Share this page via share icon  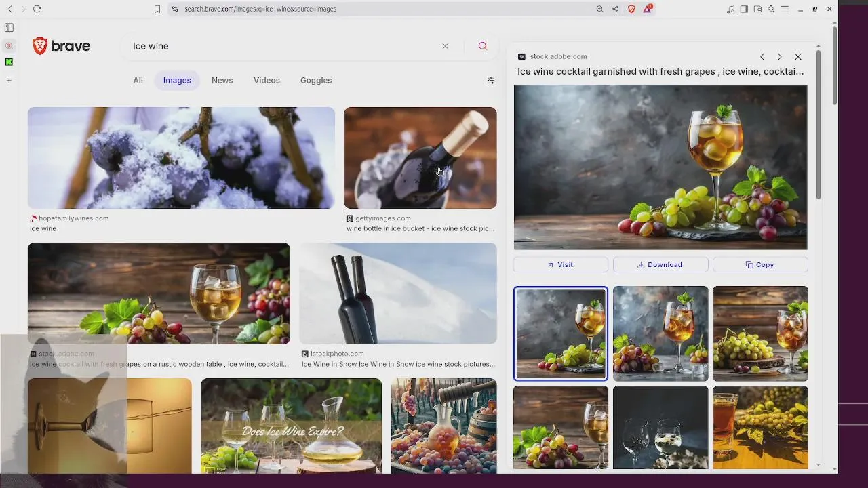pos(615,9)
